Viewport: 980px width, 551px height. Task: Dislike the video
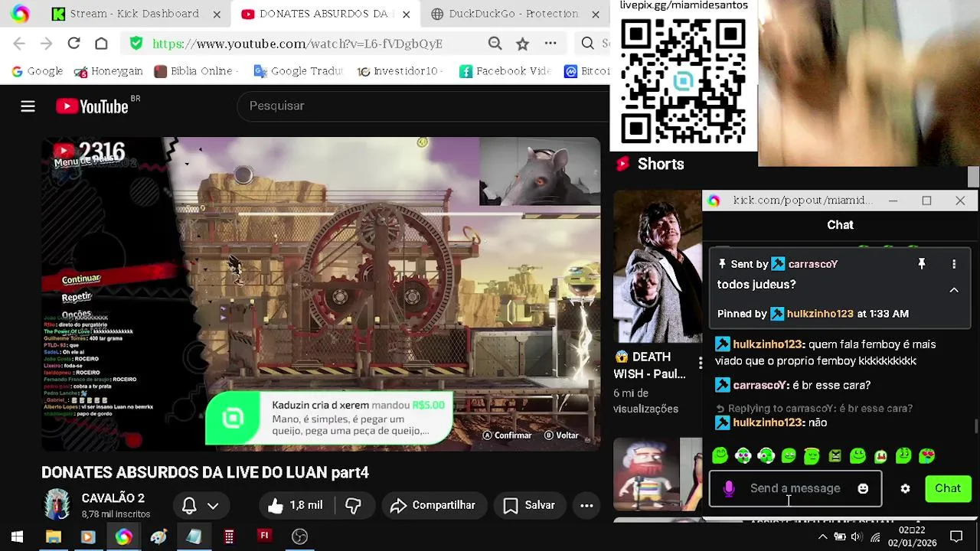pyautogui.click(x=354, y=505)
